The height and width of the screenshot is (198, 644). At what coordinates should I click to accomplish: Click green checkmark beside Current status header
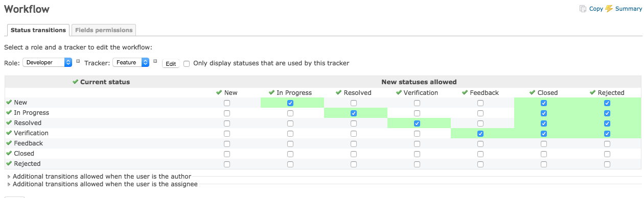(x=75, y=82)
